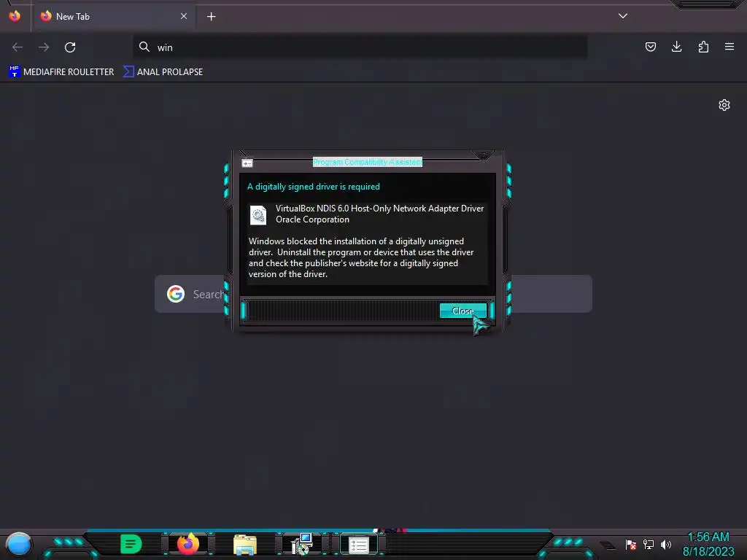
Task: Open the network tray icon
Action: click(x=649, y=544)
